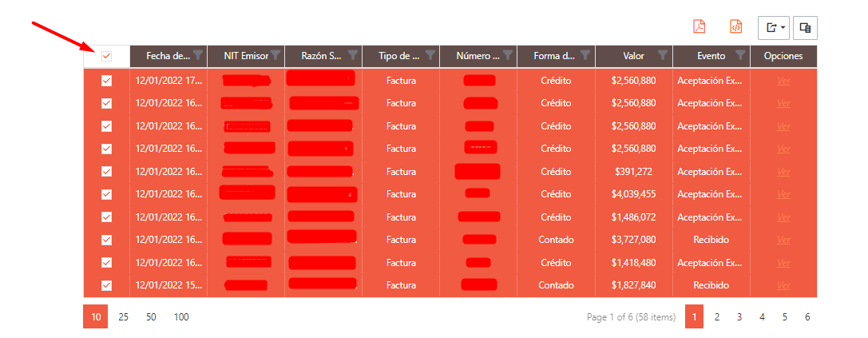Open filter on Tipo de column
Viewport: 868px width, 338px height.
tap(430, 55)
